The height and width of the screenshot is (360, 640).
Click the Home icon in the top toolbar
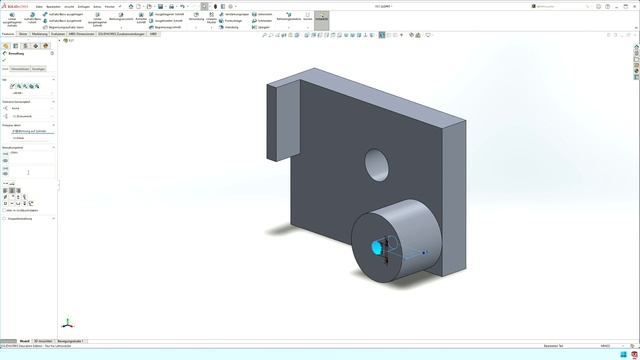point(131,7)
